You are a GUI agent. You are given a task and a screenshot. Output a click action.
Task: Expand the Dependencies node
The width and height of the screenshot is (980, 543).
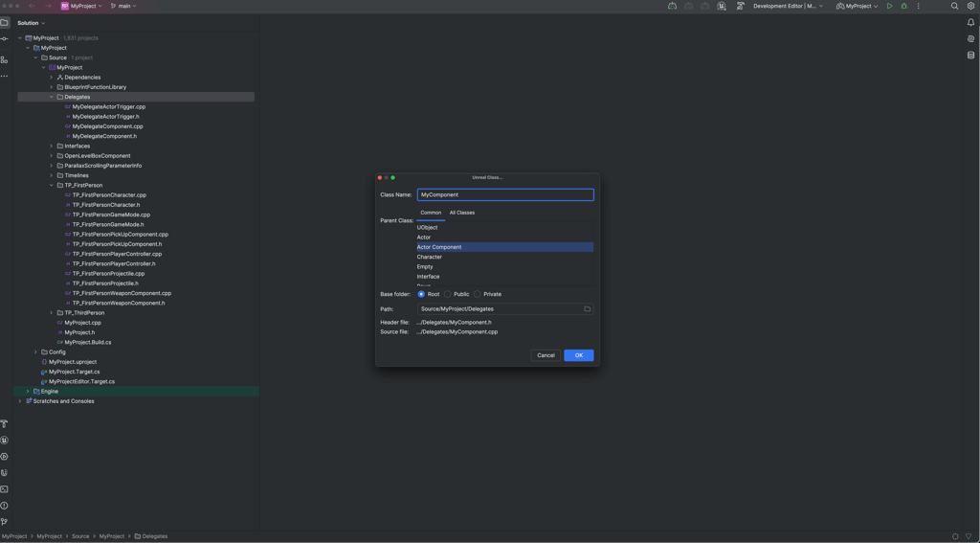click(52, 78)
